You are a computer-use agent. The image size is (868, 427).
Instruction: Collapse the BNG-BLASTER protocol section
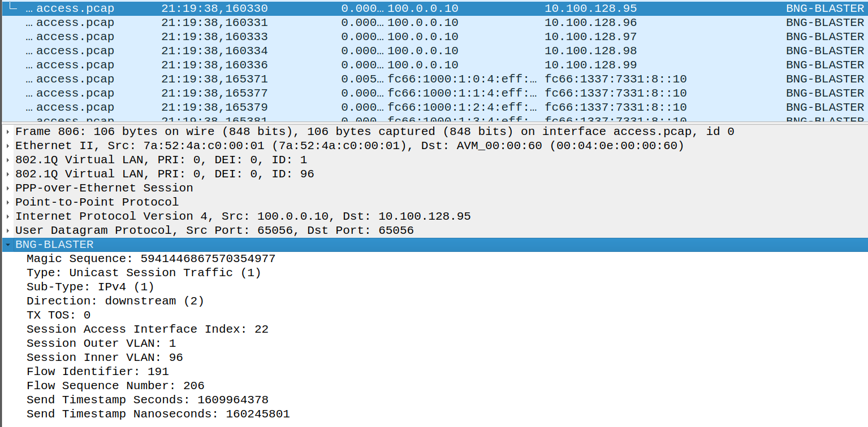[6, 244]
